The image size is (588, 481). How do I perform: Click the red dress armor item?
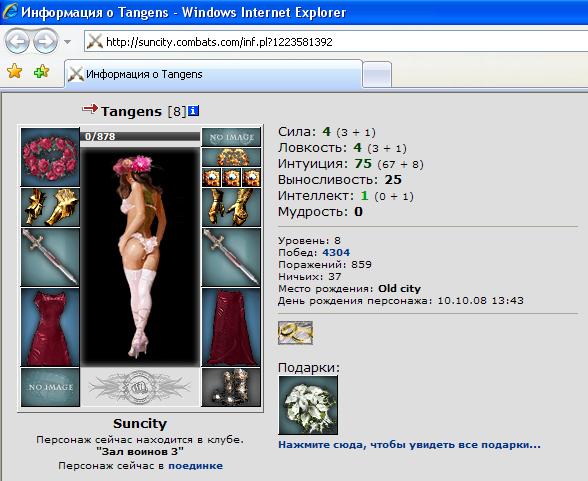[50, 327]
